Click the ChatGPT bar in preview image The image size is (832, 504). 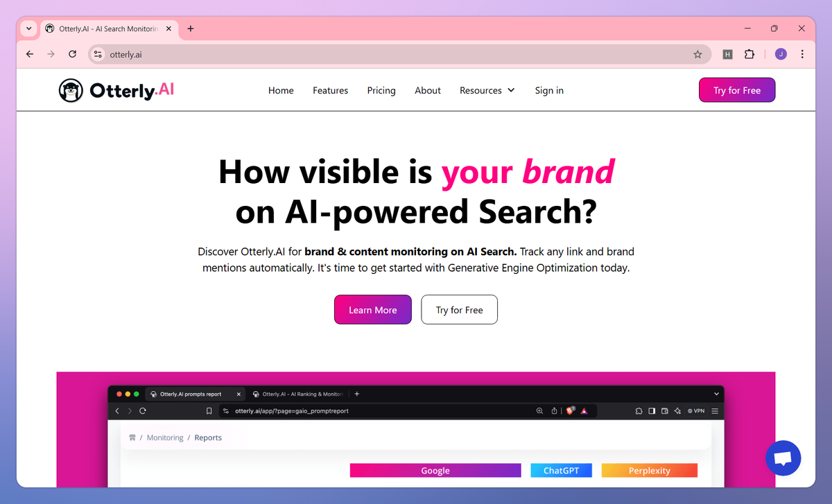click(x=561, y=470)
